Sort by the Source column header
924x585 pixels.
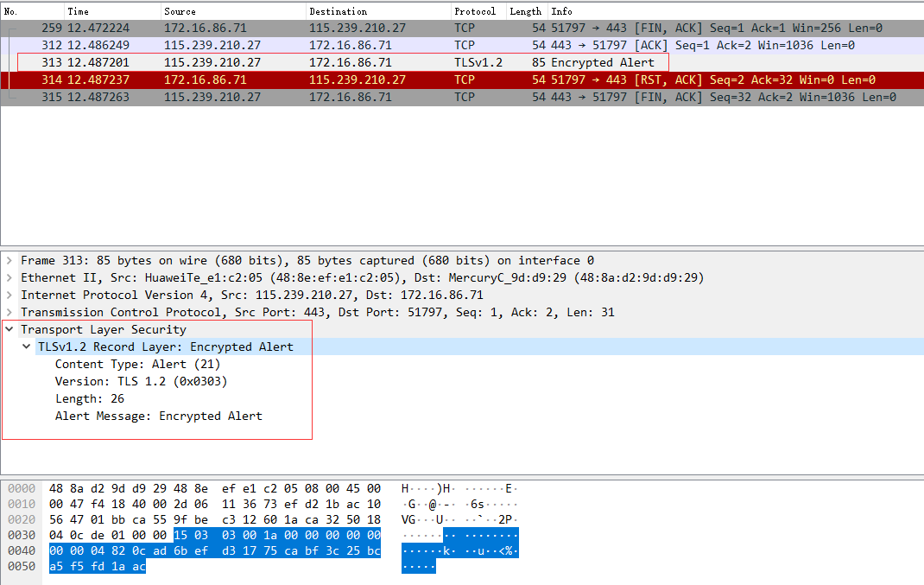point(233,11)
